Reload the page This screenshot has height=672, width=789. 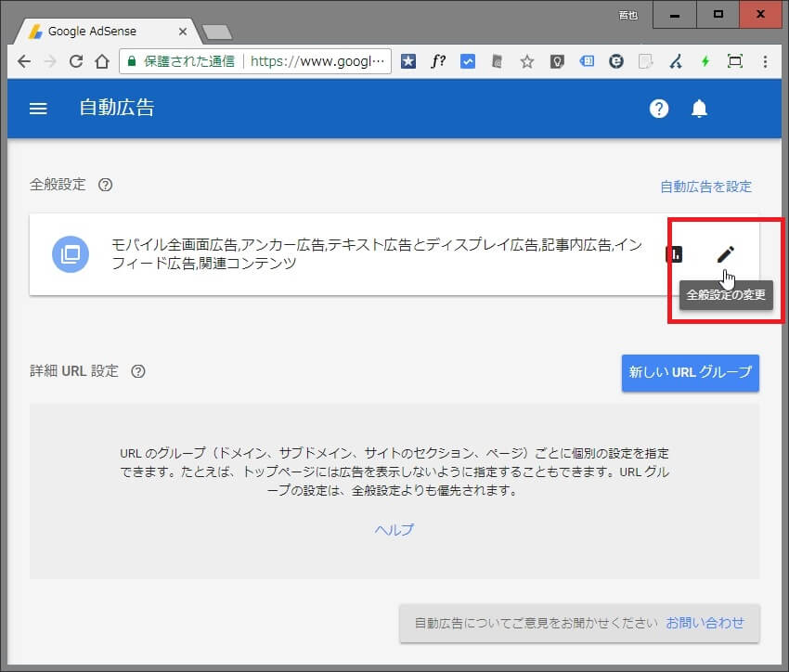[76, 62]
